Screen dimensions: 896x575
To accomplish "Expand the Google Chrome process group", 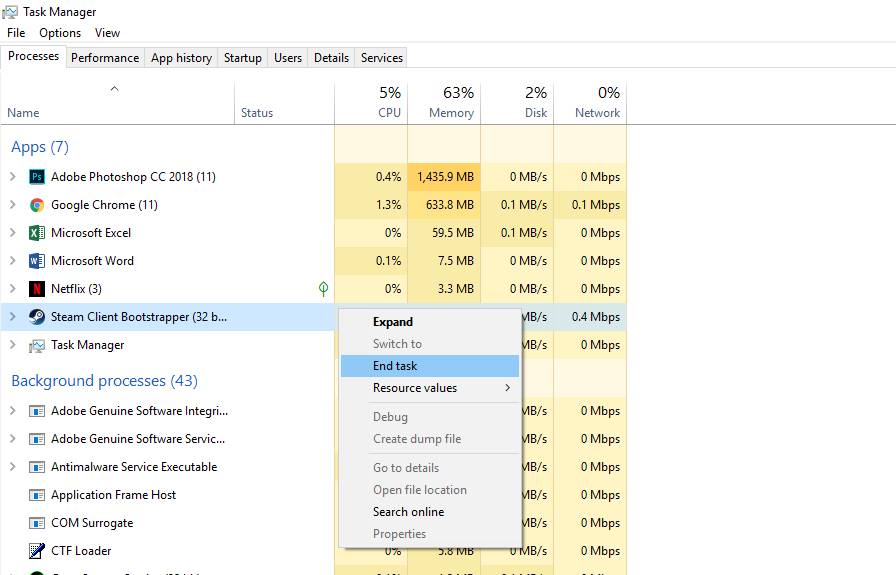I will [x=13, y=205].
